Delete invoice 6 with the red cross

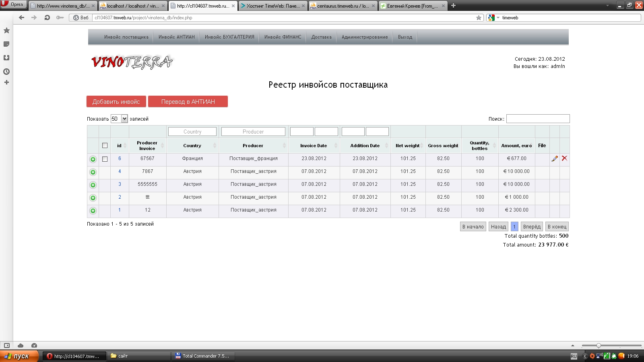(x=564, y=158)
